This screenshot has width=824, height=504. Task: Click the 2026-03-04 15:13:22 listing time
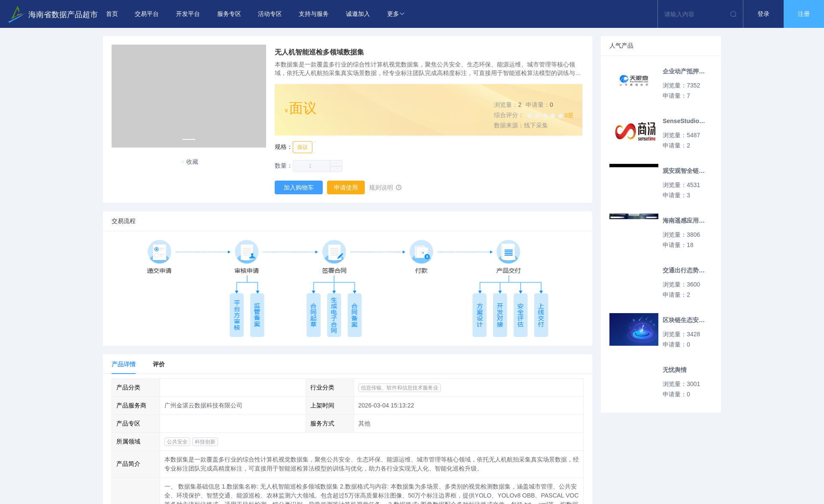click(386, 405)
